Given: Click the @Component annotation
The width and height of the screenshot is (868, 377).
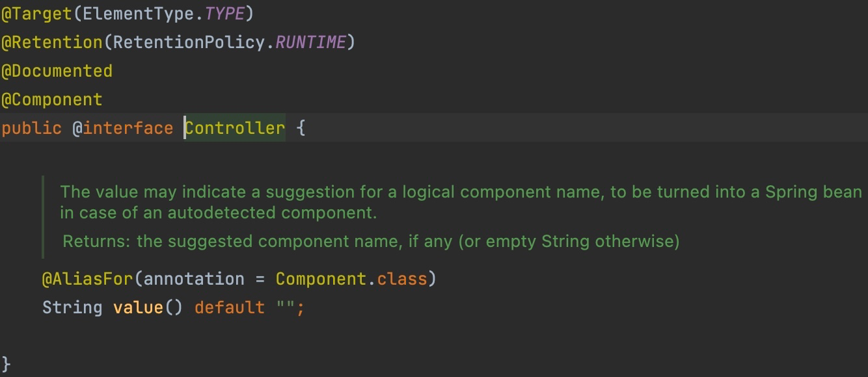Looking at the screenshot, I should 52,99.
